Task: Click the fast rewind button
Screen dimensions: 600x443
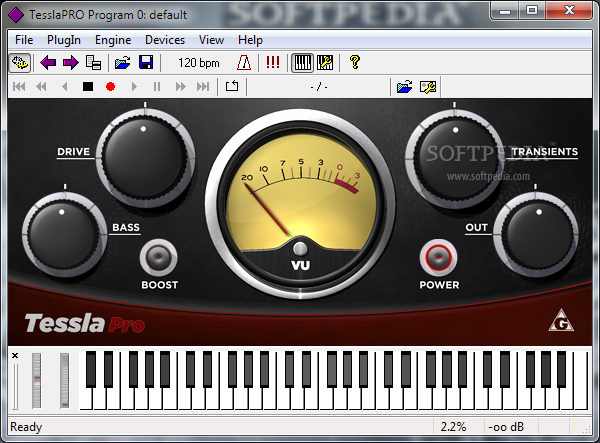Action: click(x=41, y=87)
